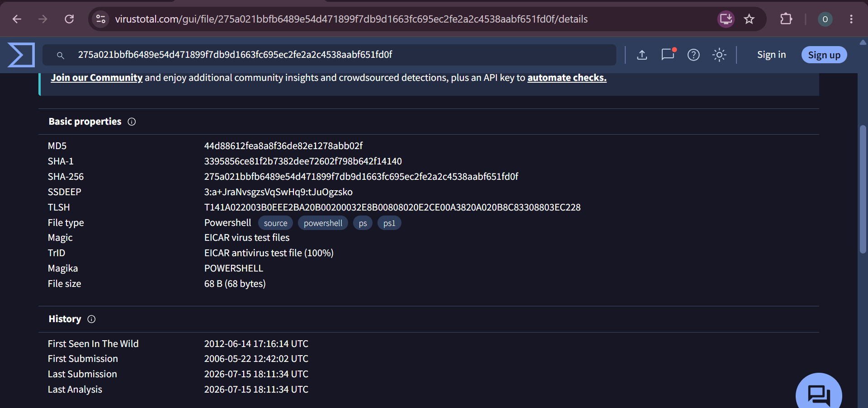Click the powershell file type tag
Image resolution: width=868 pixels, height=408 pixels.
pos(323,223)
